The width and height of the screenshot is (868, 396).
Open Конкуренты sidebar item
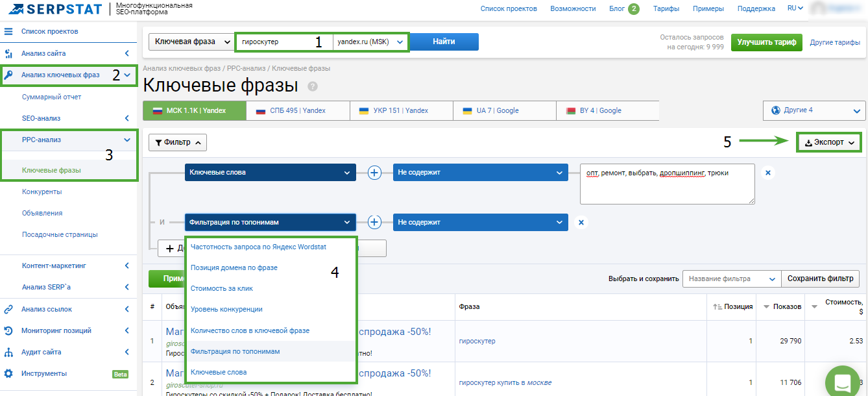(x=42, y=192)
